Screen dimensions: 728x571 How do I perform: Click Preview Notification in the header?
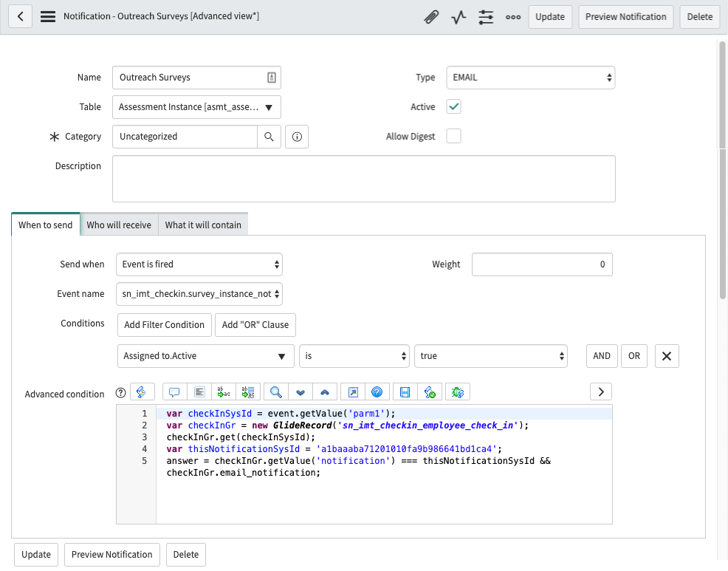(x=626, y=17)
